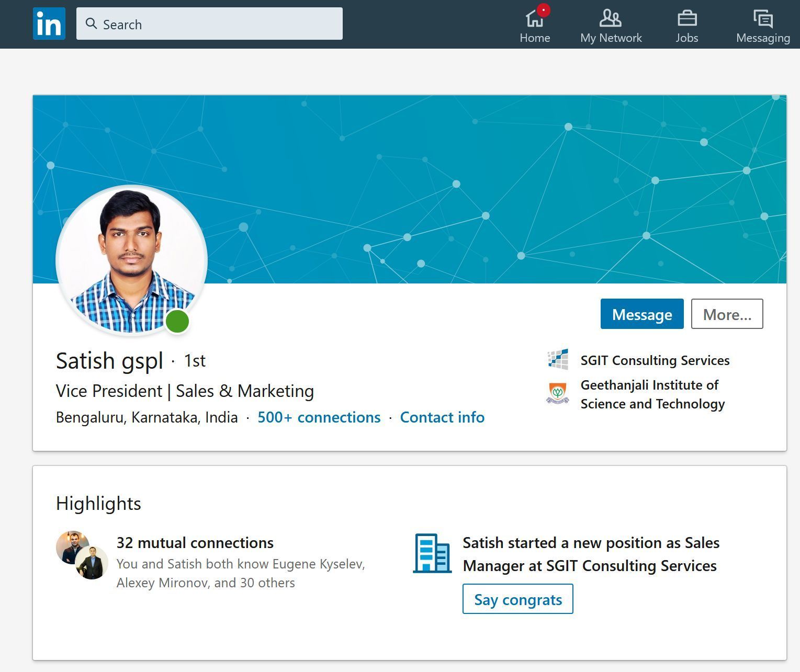View the 32 mutual connections

coord(195,543)
